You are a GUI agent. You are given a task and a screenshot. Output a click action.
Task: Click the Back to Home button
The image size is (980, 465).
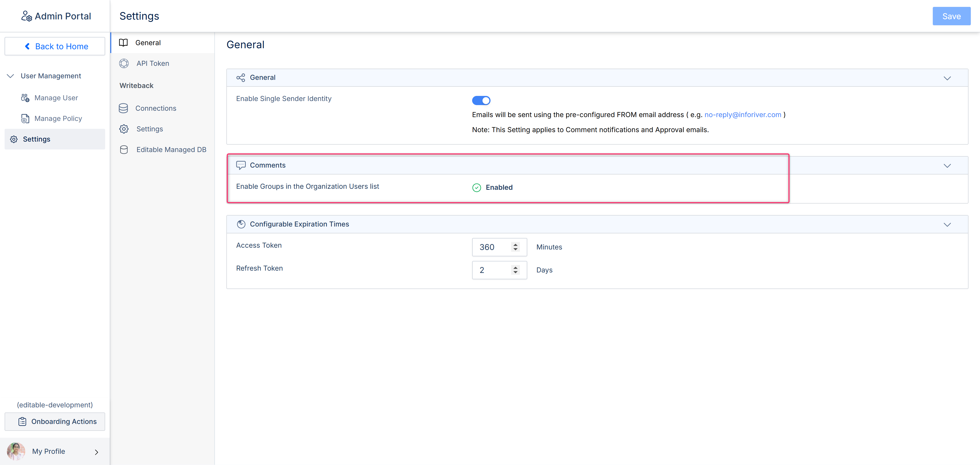[55, 46]
